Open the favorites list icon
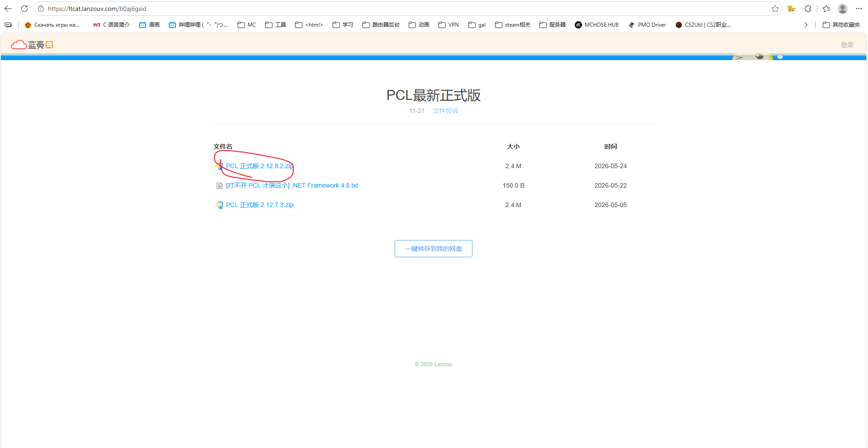The image size is (868, 448). tap(826, 9)
